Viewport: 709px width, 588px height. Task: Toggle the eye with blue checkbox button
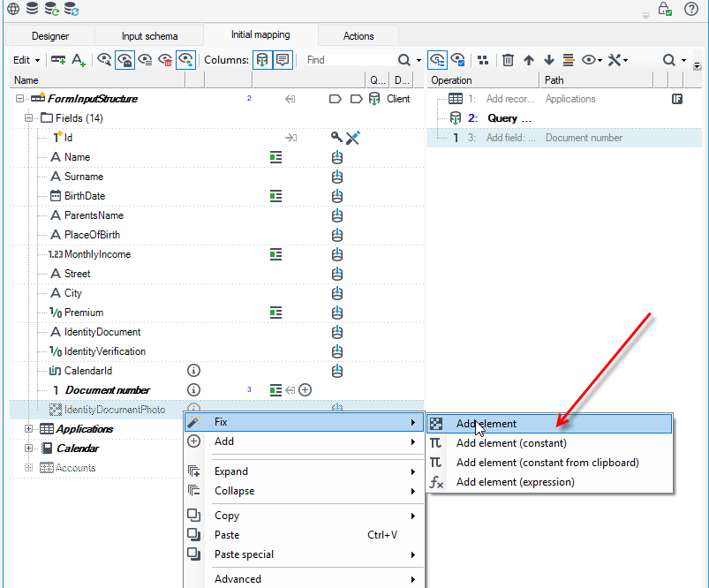click(x=457, y=60)
